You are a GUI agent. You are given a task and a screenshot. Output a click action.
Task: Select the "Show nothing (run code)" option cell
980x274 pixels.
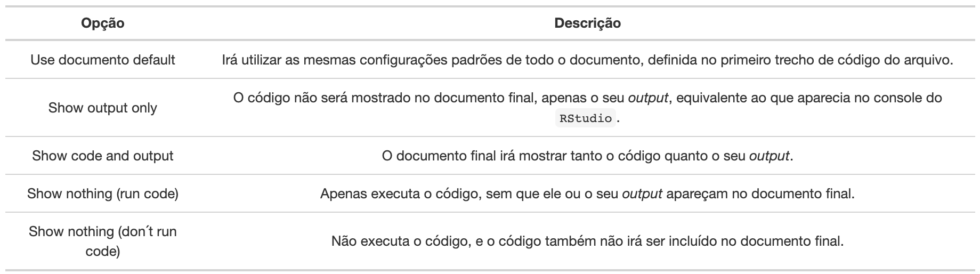click(103, 194)
